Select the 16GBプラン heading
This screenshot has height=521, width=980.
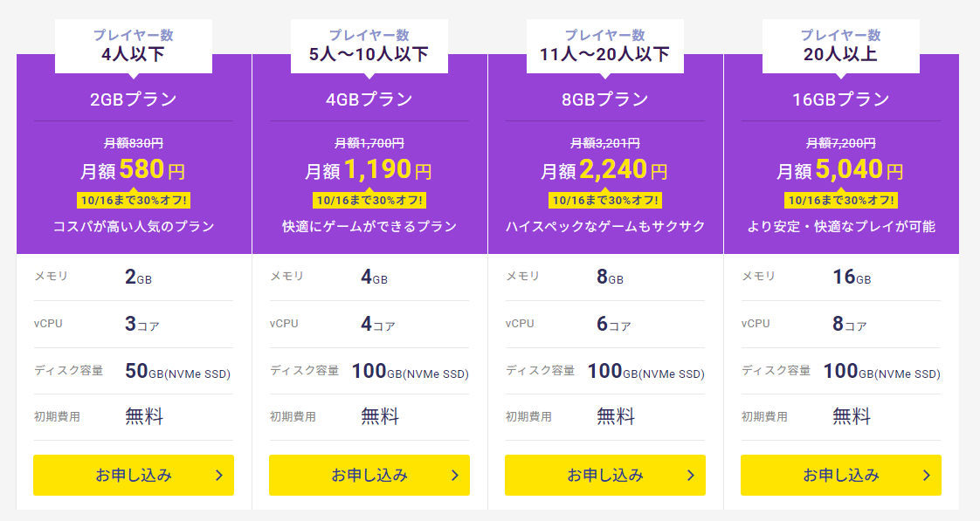pyautogui.click(x=840, y=99)
